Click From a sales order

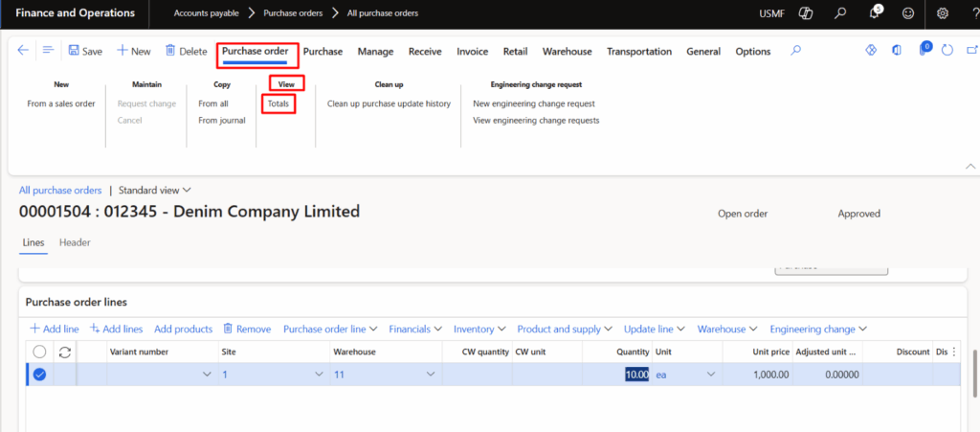[x=61, y=103]
